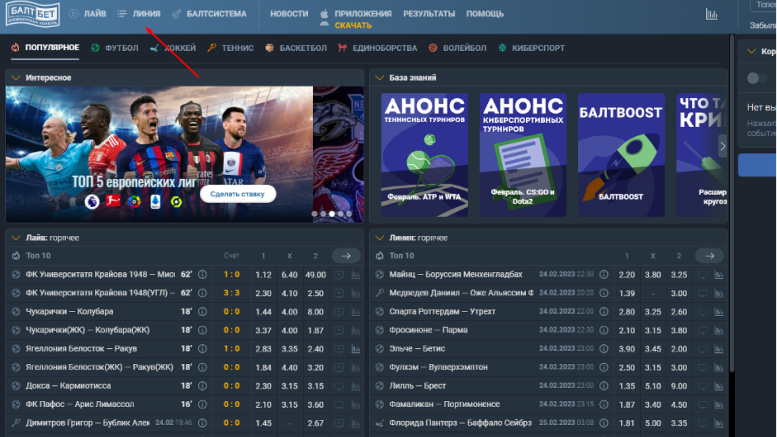Click info icon for Майнц — Боруссия Менхенгладбах
Viewport: 777px width, 437px height.
coord(603,274)
